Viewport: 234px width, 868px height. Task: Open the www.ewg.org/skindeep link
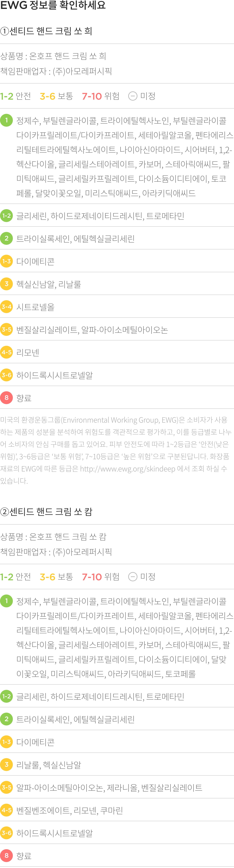pyautogui.click(x=128, y=469)
